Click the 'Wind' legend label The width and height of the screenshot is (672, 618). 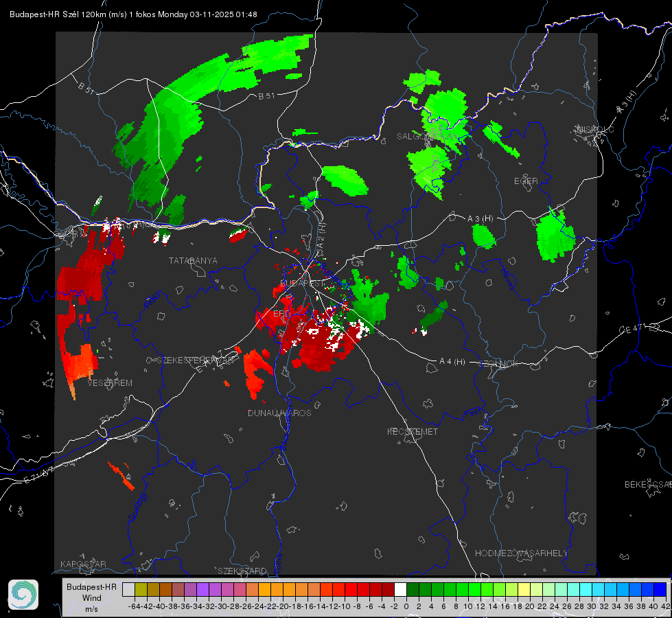92,598
